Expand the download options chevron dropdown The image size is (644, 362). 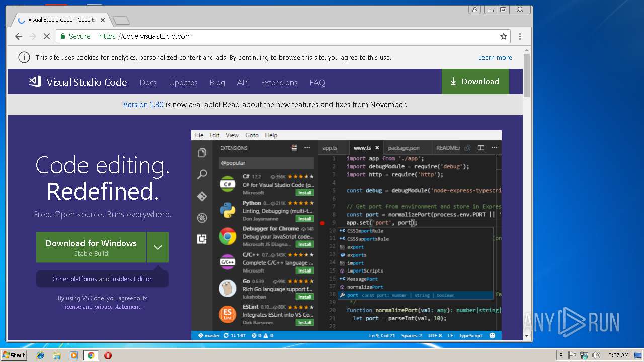(157, 247)
